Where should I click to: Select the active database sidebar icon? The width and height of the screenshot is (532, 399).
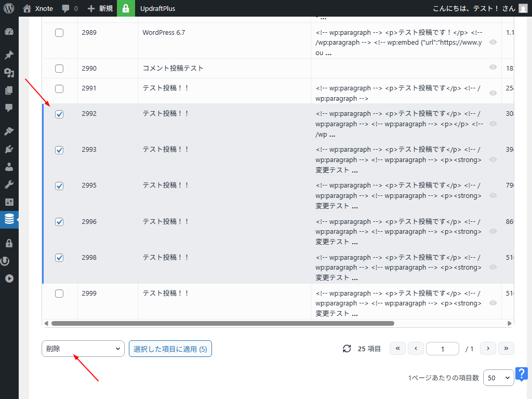coord(9,219)
